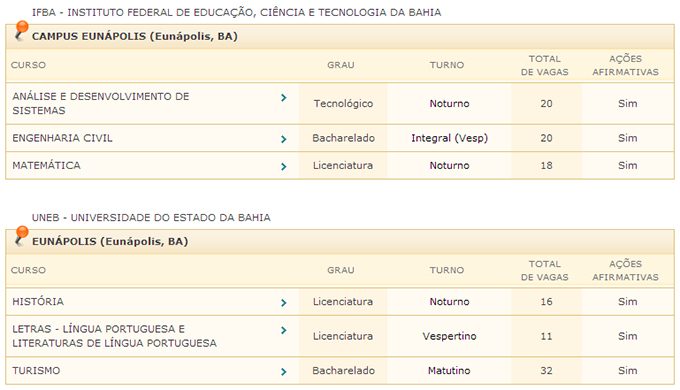Image resolution: width=680 pixels, height=390 pixels.
Task: Click UNEB AÇÕES AFIRMATIVAS column header
Action: point(625,270)
